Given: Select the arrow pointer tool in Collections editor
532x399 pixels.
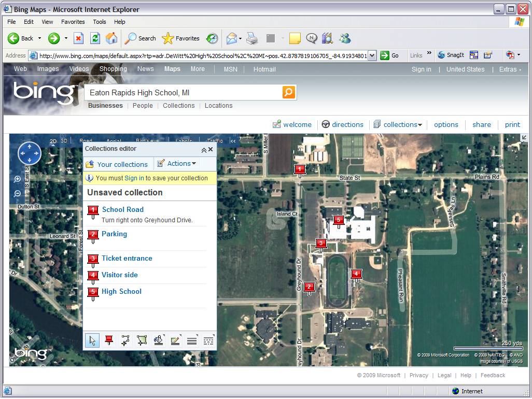Looking at the screenshot, I should click(x=92, y=340).
